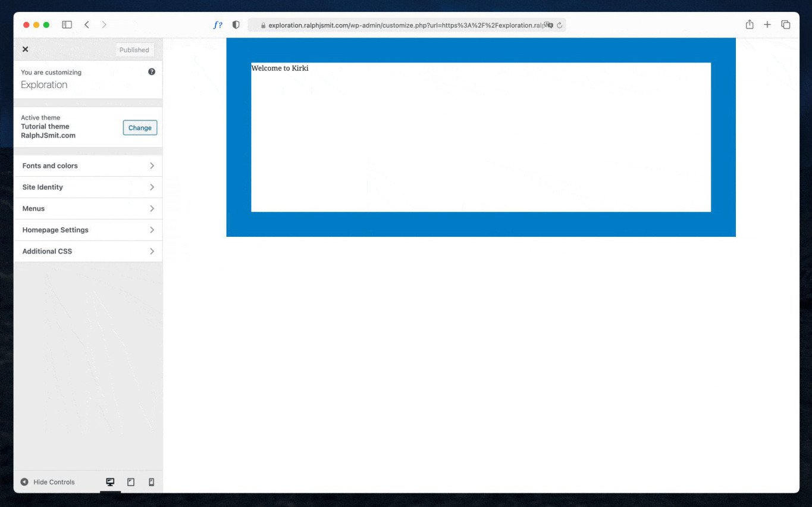Click the Safari share icon
Screen dimensions: 812x507
[x=749, y=24]
